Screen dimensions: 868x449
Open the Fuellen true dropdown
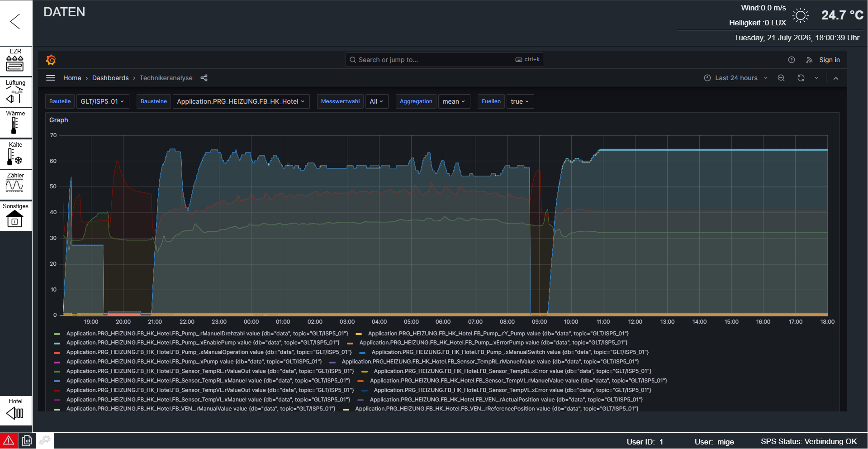(520, 101)
